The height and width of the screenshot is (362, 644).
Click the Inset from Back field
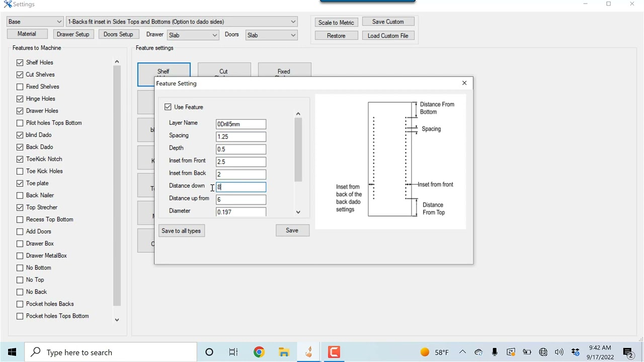coord(241,174)
